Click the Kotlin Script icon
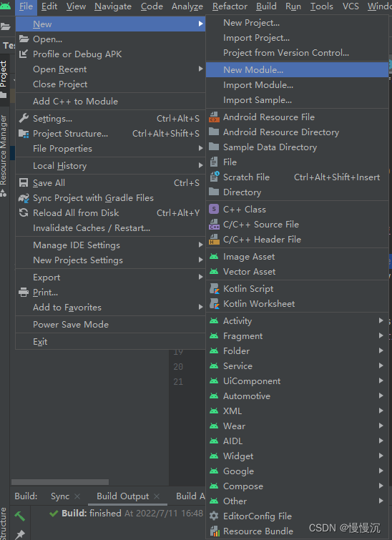The height and width of the screenshot is (540, 392). [215, 289]
